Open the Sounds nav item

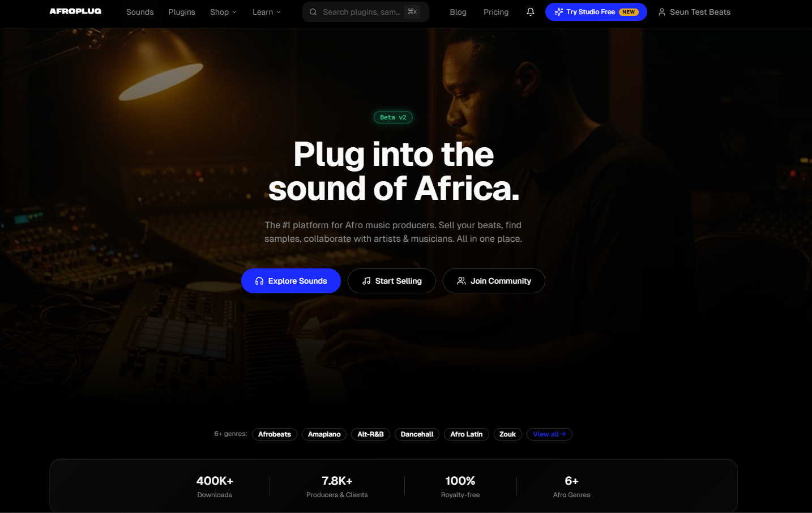pyautogui.click(x=140, y=12)
